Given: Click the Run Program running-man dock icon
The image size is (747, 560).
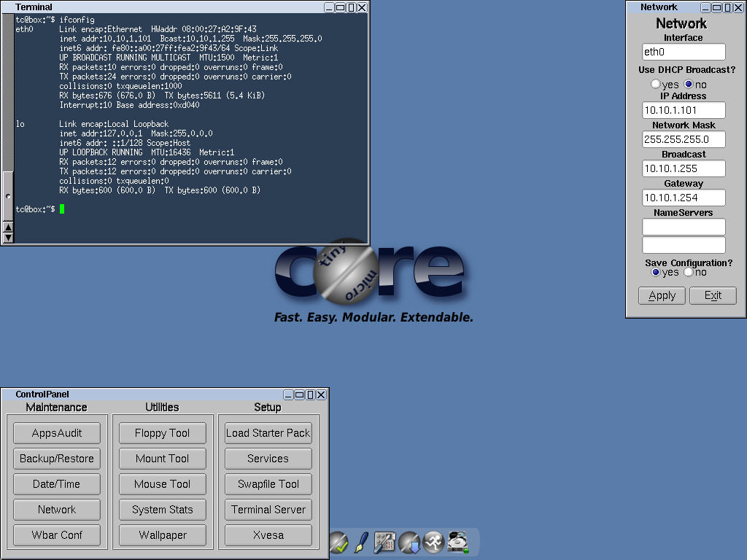Looking at the screenshot, I should [x=433, y=542].
